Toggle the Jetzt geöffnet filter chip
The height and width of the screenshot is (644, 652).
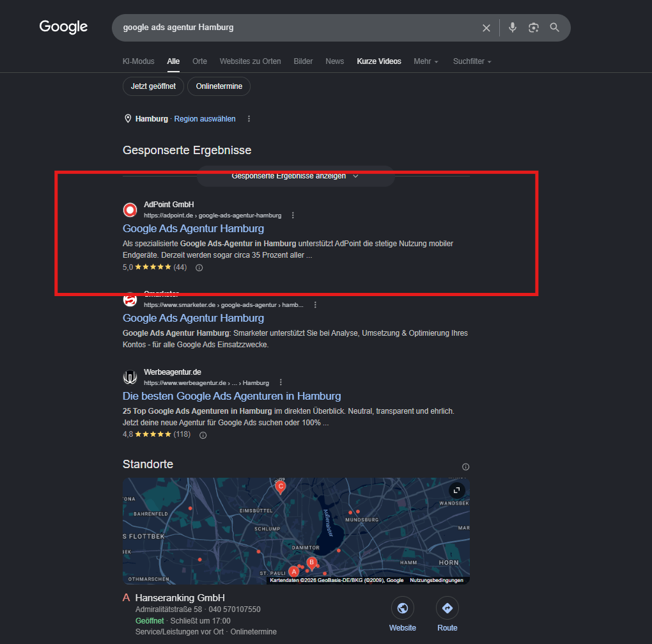point(153,86)
